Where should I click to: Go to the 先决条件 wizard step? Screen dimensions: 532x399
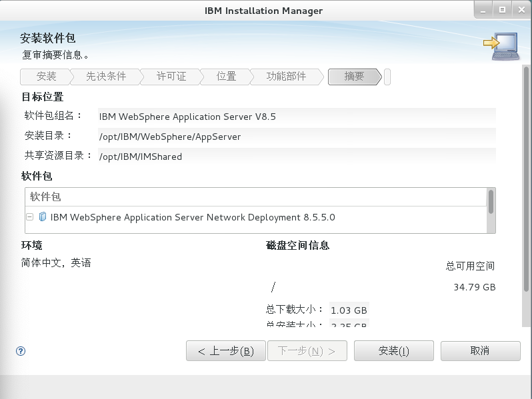coord(106,77)
